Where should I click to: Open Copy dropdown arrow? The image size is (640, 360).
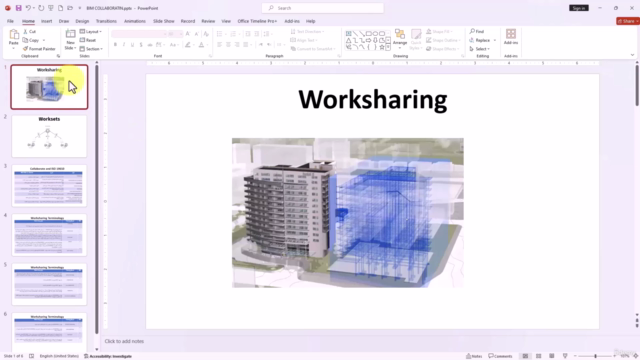point(44,40)
